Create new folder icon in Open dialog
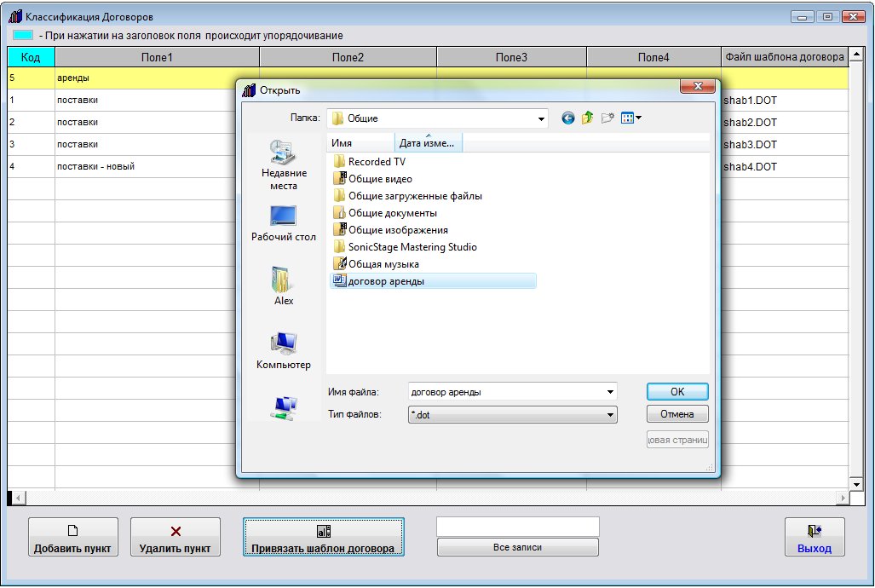 [x=607, y=118]
